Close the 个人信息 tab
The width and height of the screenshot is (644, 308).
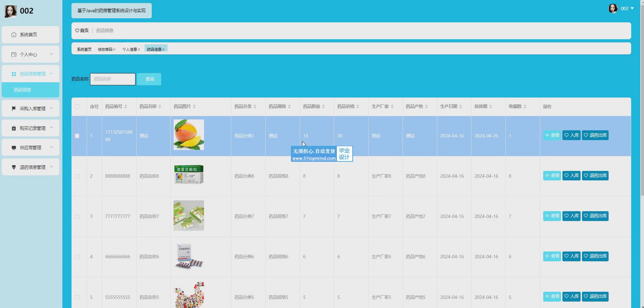[139, 49]
